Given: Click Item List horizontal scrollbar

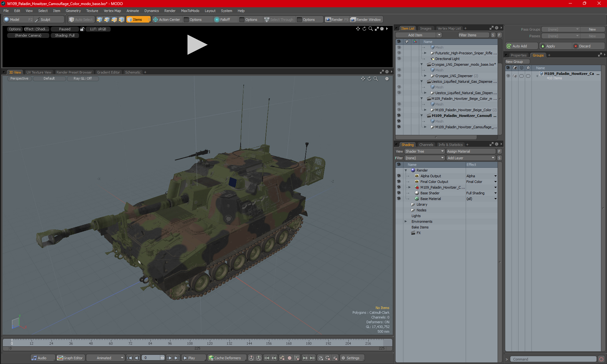Looking at the screenshot, I should (436, 137).
